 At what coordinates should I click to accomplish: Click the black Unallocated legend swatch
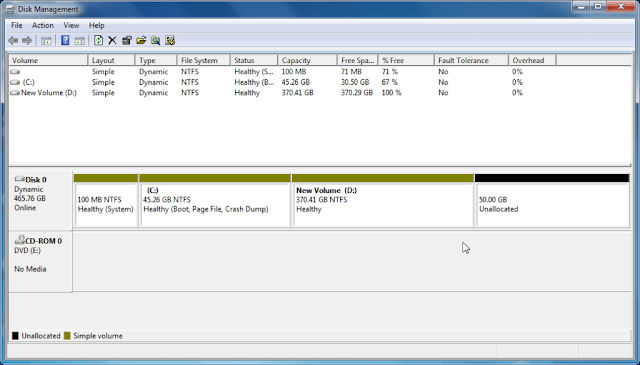15,336
